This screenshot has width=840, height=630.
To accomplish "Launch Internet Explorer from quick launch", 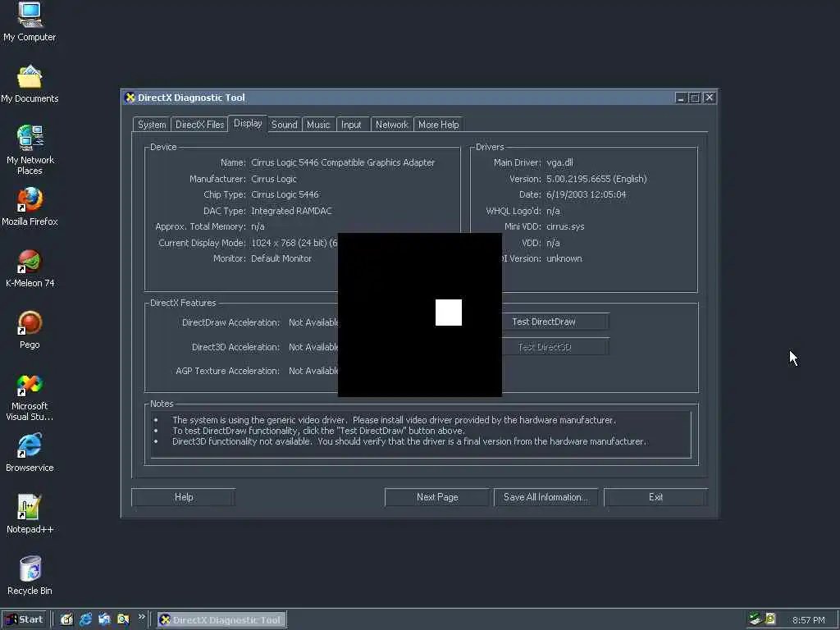I will [85, 620].
